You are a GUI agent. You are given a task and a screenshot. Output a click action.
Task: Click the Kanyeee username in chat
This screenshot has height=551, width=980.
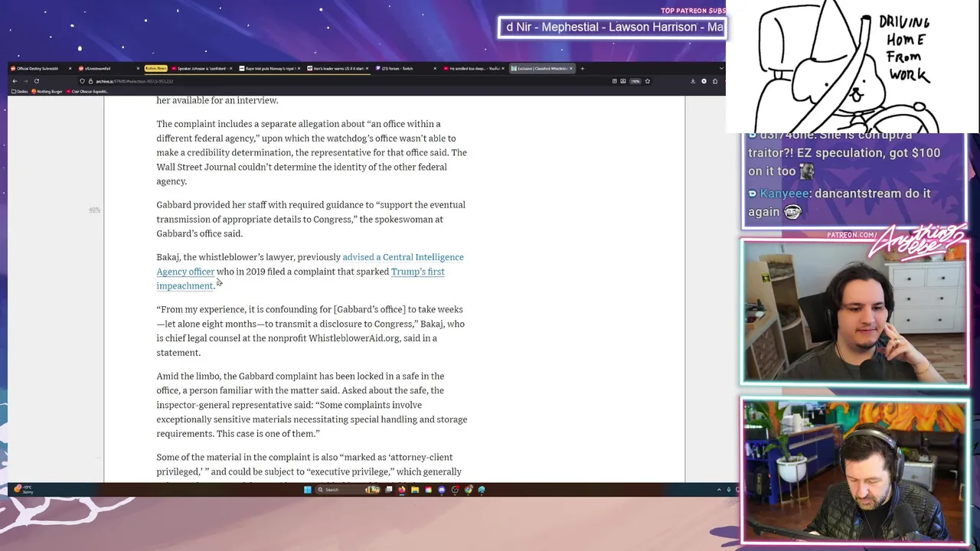784,194
